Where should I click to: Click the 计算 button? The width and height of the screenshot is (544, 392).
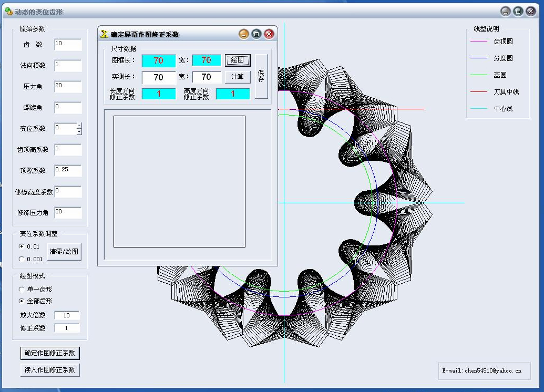[x=238, y=77]
